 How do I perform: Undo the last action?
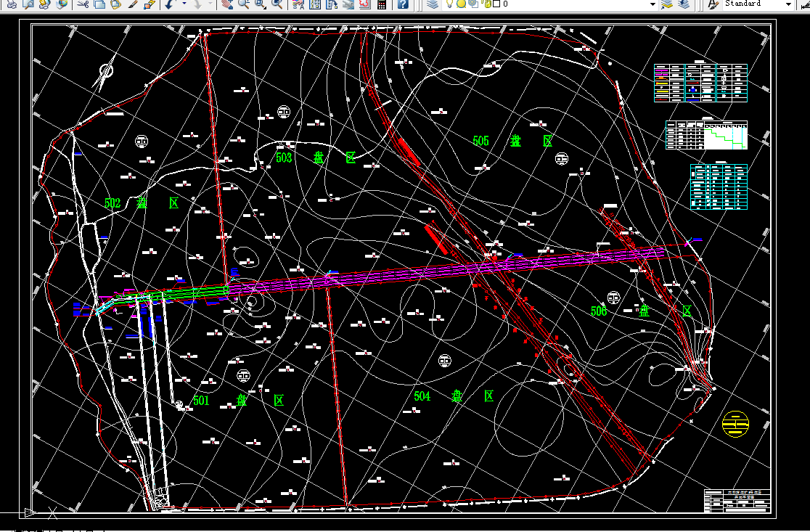tap(170, 4)
